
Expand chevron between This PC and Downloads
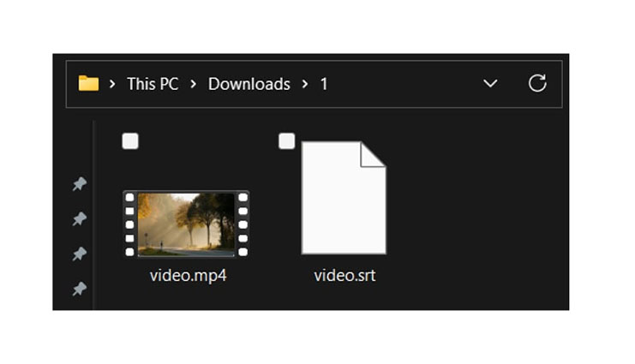tap(193, 84)
